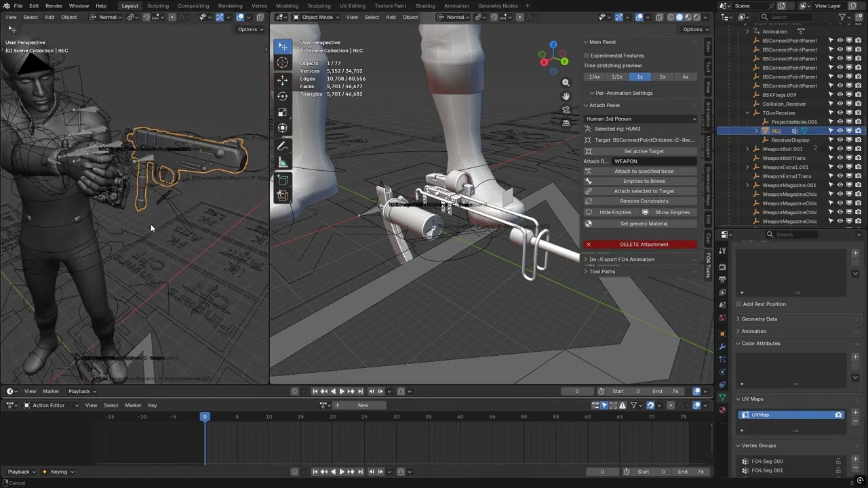Screen dimensions: 868x488
Task: Open the Material tab in Properties editor
Action: pos(722,410)
